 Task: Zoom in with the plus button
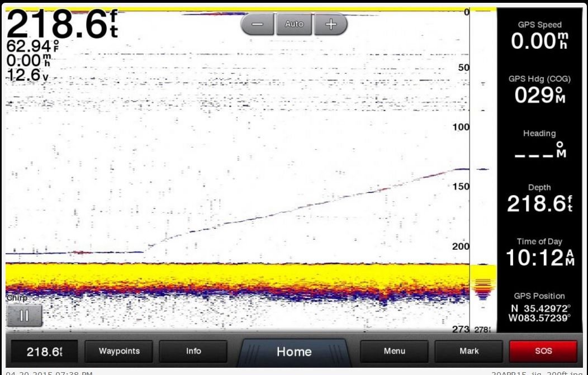(331, 25)
